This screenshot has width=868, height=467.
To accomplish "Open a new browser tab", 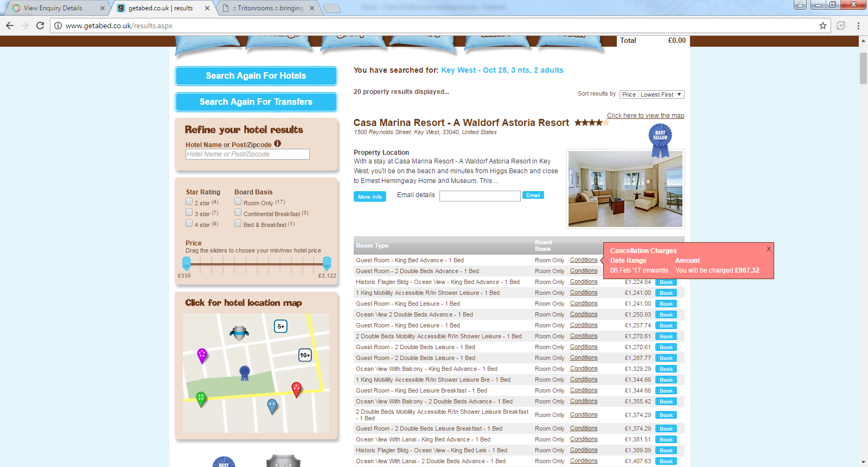I will [x=331, y=8].
